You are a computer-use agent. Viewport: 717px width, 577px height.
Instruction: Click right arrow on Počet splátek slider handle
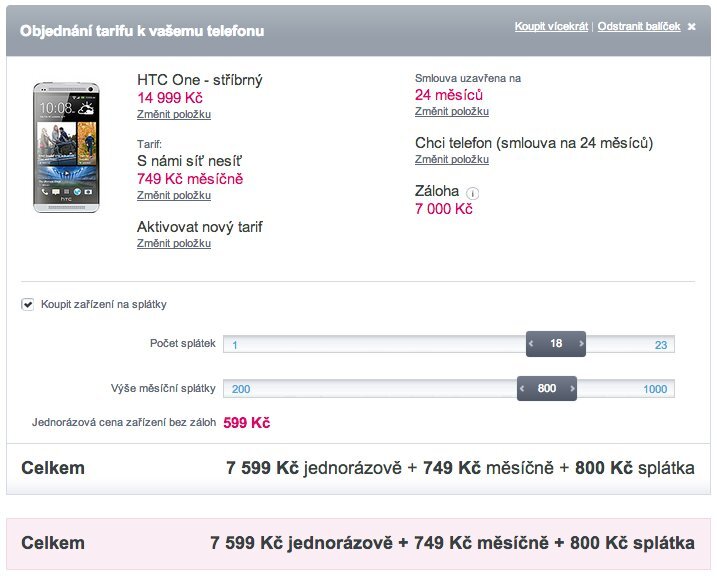click(580, 344)
